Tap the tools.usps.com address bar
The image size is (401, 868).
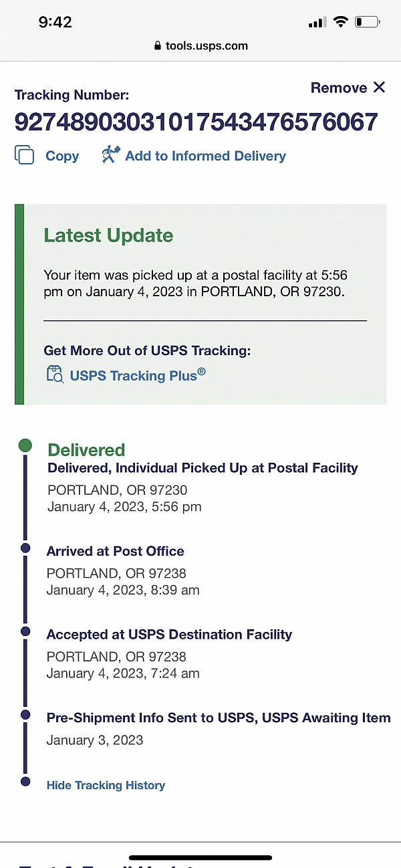click(x=200, y=46)
